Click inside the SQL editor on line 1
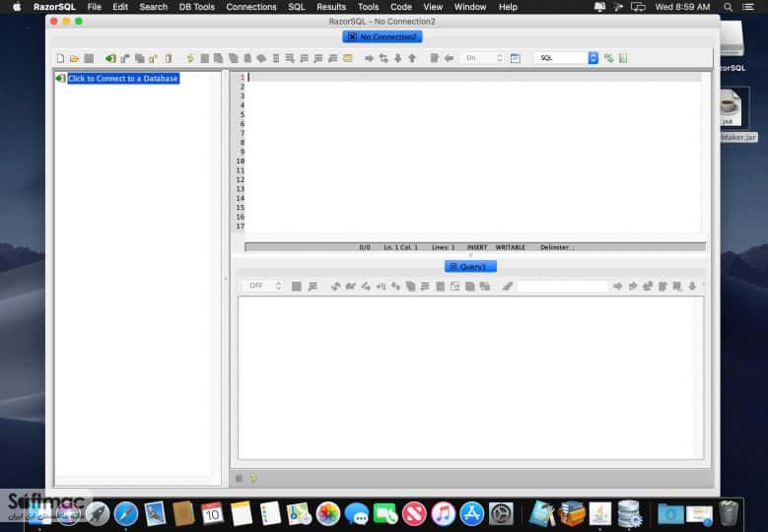Image resolution: width=768 pixels, height=532 pixels. [x=473, y=77]
